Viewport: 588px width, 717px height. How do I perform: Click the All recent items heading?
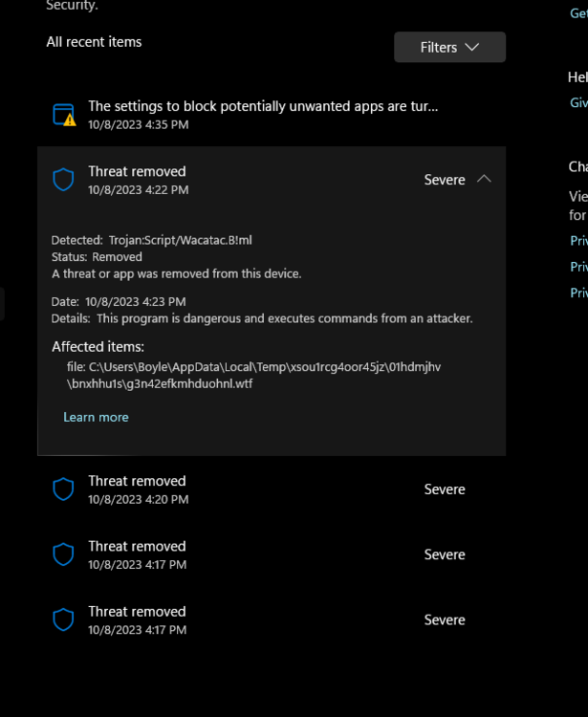[x=94, y=42]
